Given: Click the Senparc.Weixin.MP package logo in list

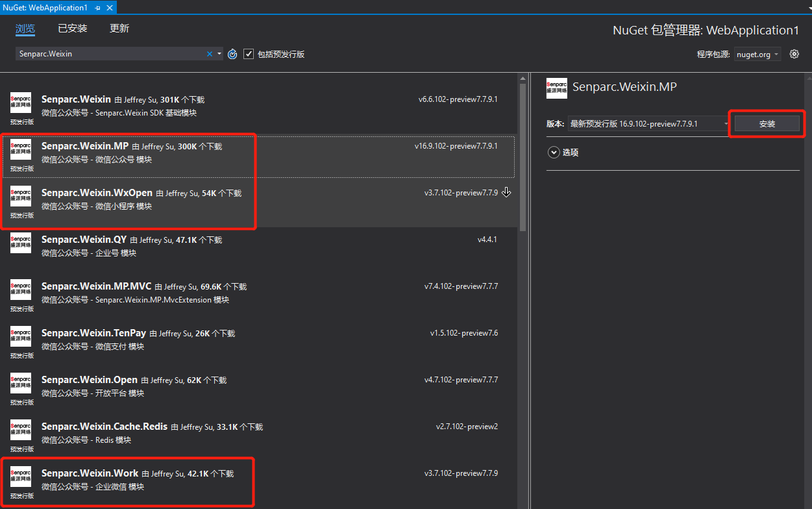Looking at the screenshot, I should pyautogui.click(x=21, y=150).
